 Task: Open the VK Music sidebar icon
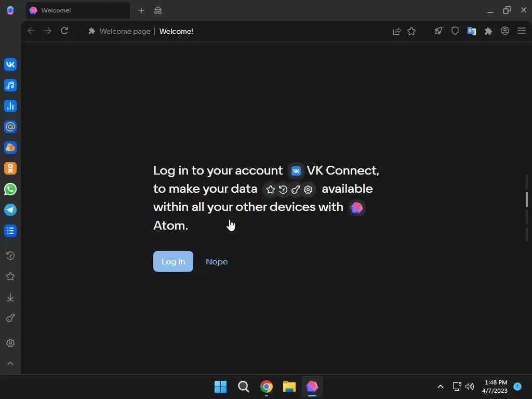(10, 85)
